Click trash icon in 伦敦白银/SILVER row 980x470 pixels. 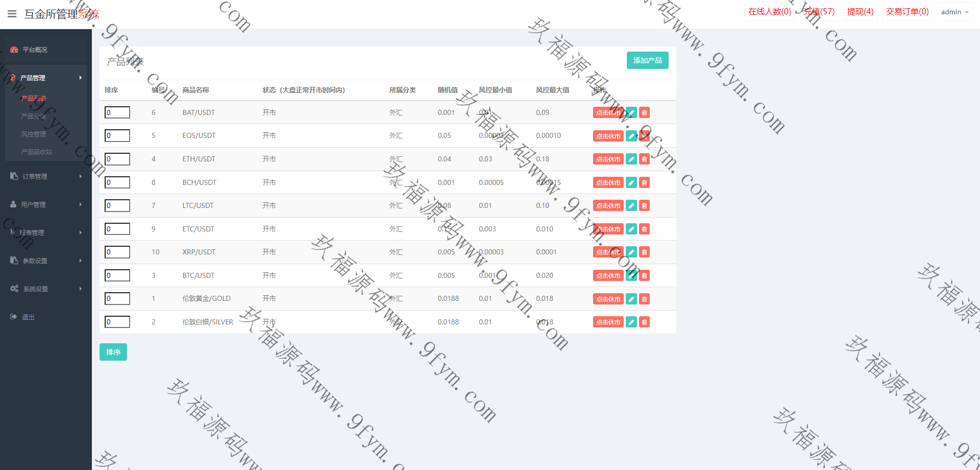click(x=645, y=322)
